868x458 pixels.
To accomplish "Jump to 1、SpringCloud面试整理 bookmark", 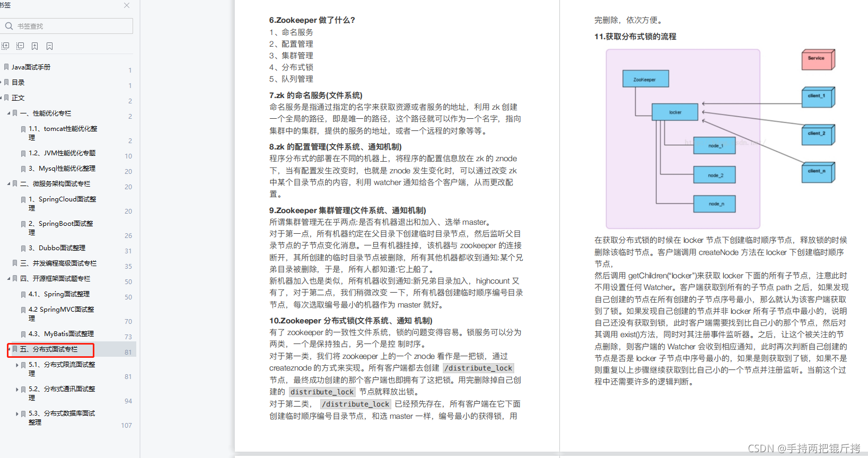I will 63,204.
